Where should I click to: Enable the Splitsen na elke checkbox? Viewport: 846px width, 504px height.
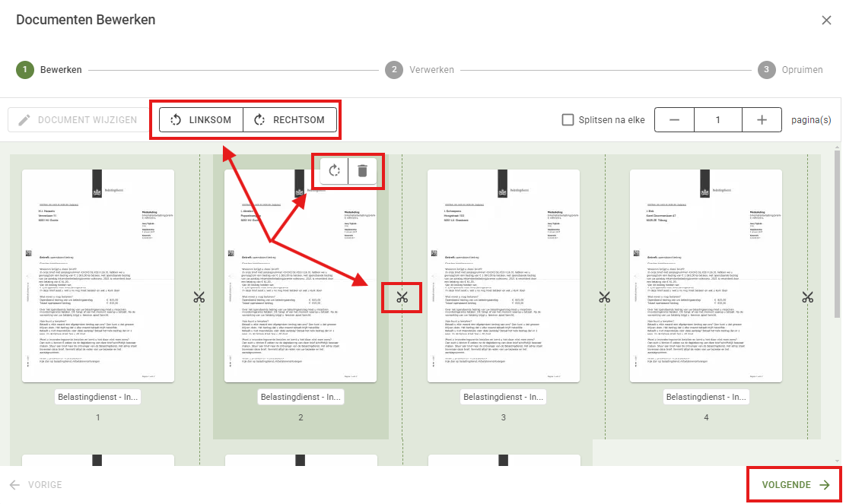point(568,120)
